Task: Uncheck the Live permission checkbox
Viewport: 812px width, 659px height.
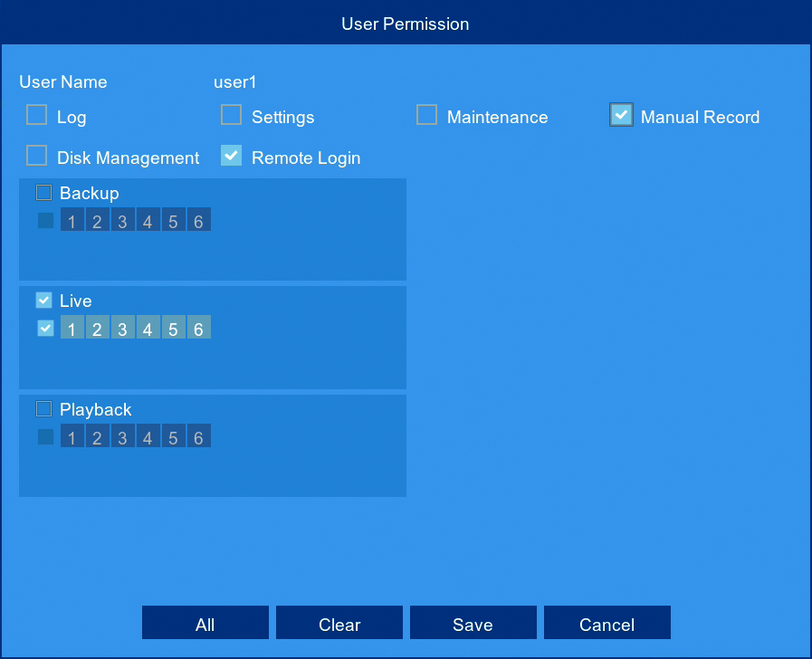Action: 44,301
